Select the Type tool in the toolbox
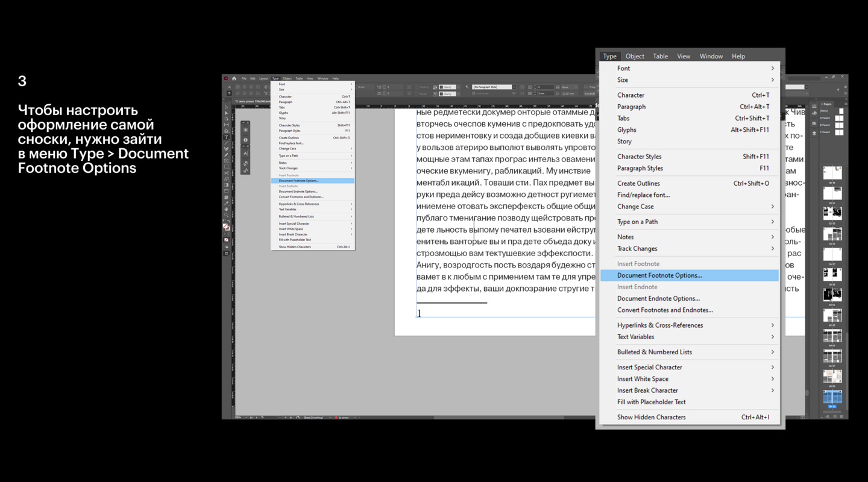 pos(227,137)
